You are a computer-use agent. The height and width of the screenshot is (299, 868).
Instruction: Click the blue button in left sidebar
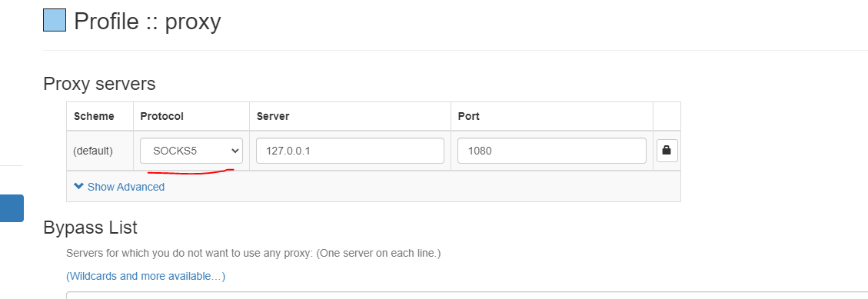[x=12, y=208]
